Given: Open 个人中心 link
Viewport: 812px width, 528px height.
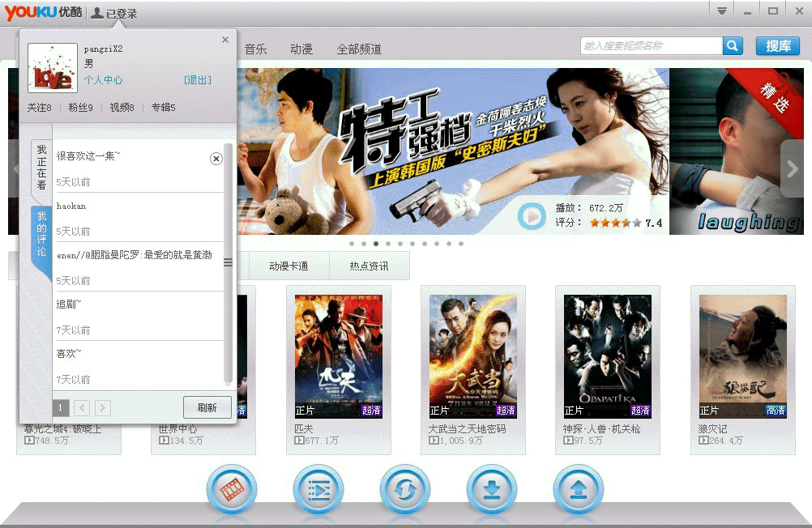Looking at the screenshot, I should [103, 79].
